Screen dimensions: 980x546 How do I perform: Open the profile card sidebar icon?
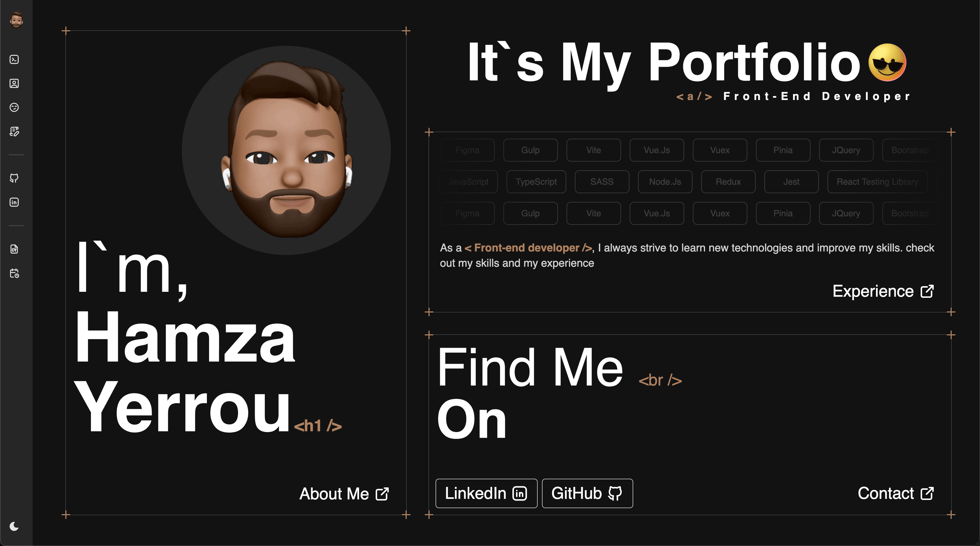point(14,83)
